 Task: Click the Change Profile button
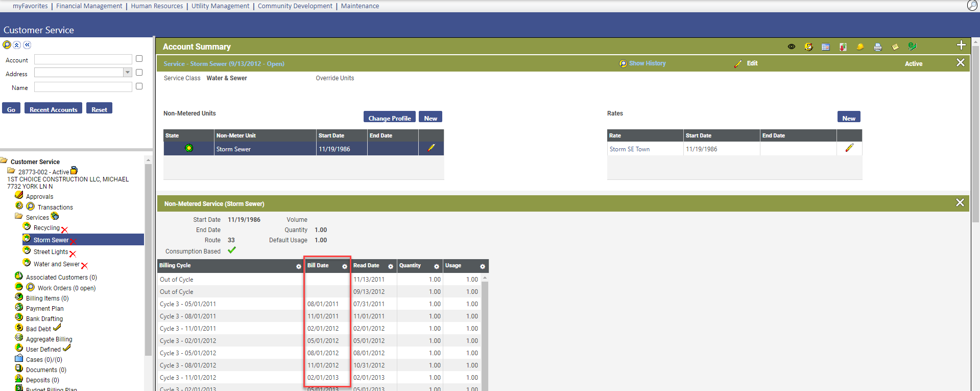pos(389,118)
